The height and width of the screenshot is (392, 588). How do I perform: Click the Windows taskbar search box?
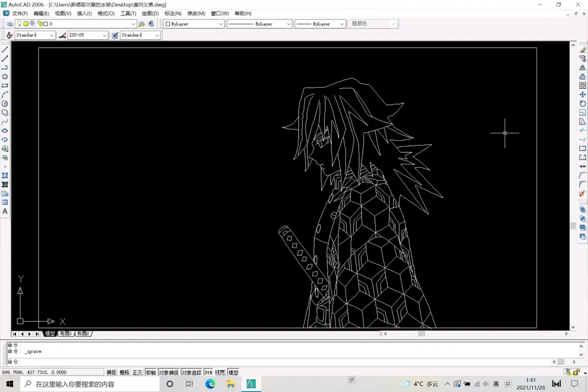point(90,384)
